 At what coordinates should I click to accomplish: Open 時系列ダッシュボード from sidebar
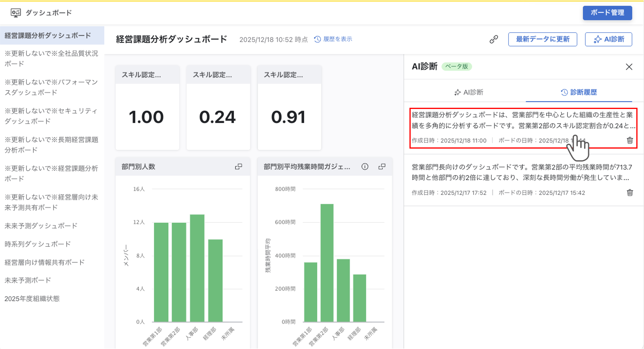click(37, 244)
